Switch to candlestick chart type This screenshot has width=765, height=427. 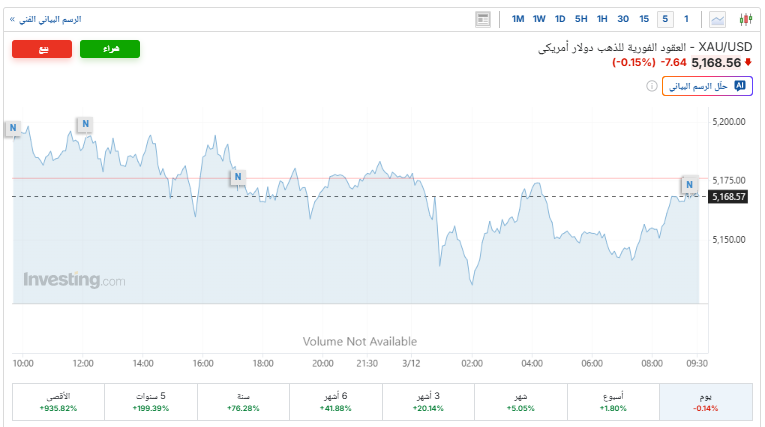tap(745, 19)
